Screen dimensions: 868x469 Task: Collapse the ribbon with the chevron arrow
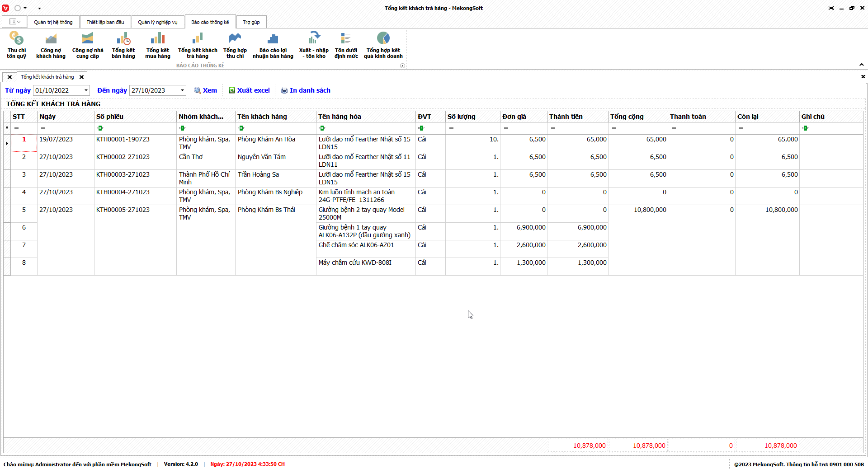click(x=861, y=65)
